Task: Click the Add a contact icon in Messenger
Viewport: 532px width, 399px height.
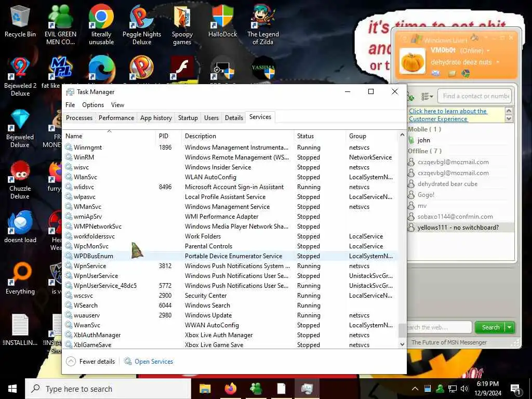Action: pos(410,97)
